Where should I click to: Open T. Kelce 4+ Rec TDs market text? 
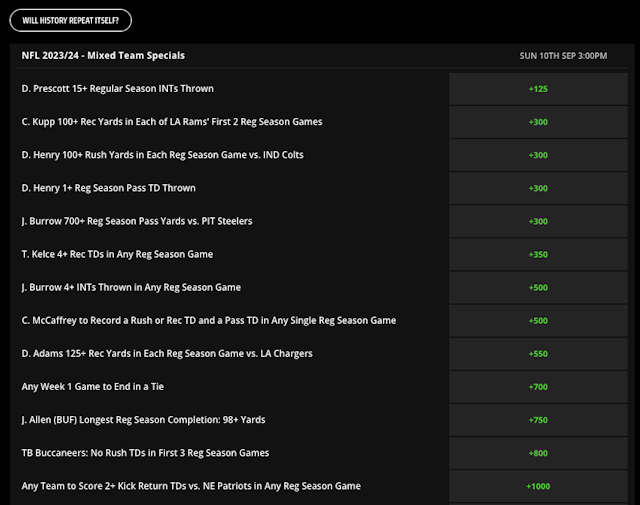pyautogui.click(x=117, y=254)
